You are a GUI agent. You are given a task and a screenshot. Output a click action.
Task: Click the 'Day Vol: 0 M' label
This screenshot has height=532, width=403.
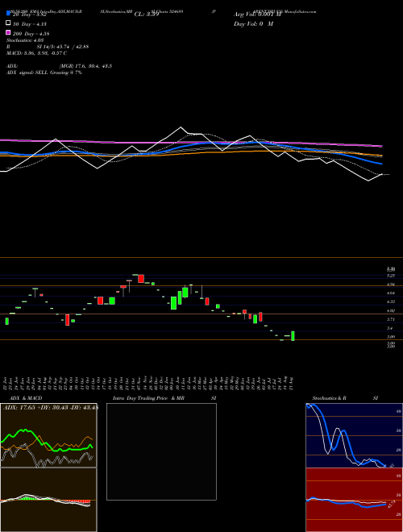pos(253,24)
